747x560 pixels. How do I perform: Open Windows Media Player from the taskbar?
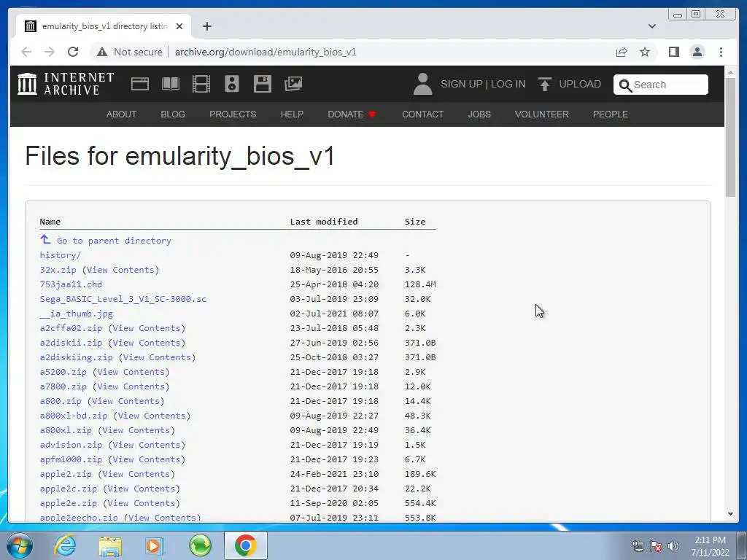155,545
